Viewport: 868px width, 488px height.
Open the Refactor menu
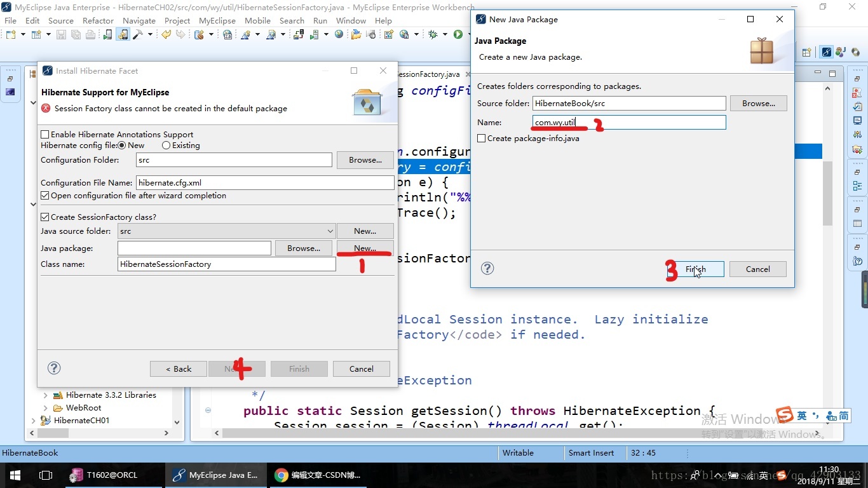[x=98, y=20]
